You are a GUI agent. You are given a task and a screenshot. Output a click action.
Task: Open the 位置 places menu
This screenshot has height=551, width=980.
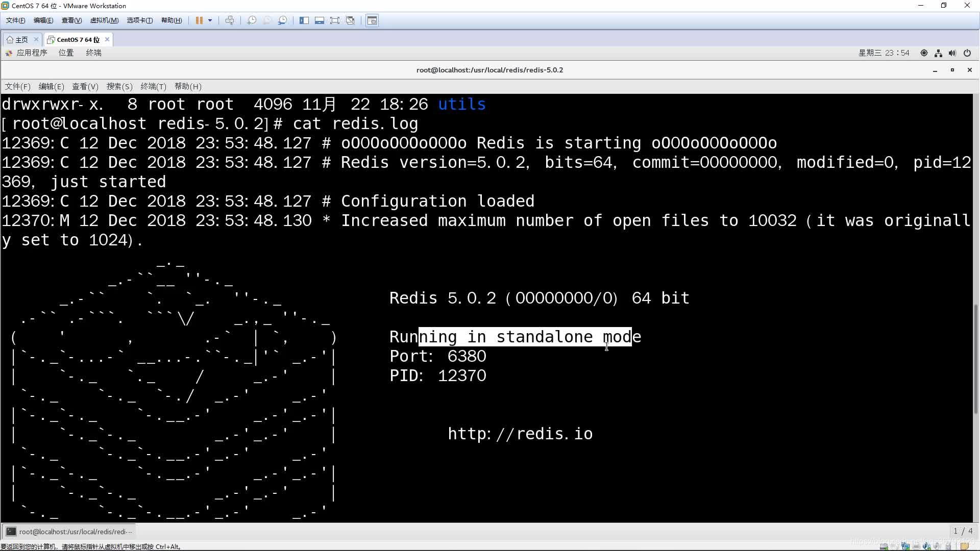point(66,53)
